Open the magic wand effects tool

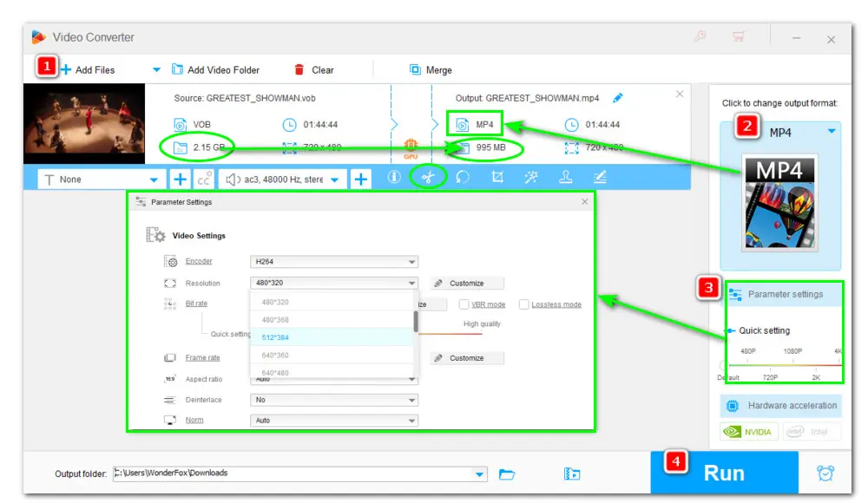531,178
